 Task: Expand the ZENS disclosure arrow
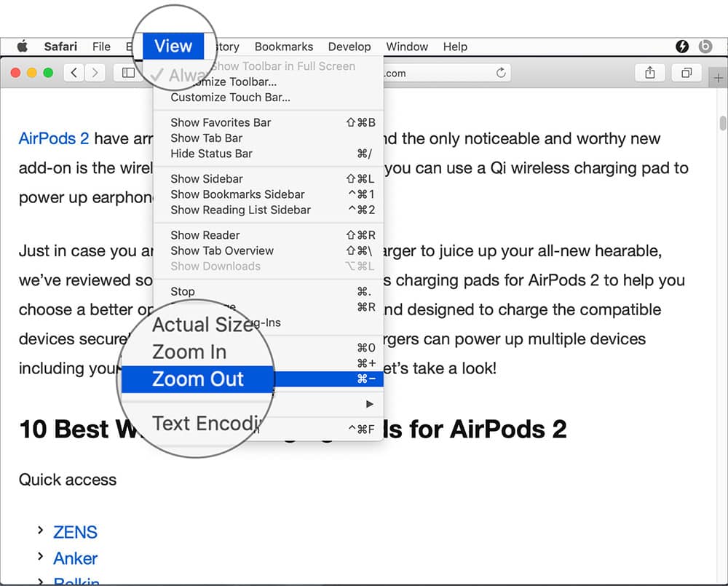pos(39,532)
